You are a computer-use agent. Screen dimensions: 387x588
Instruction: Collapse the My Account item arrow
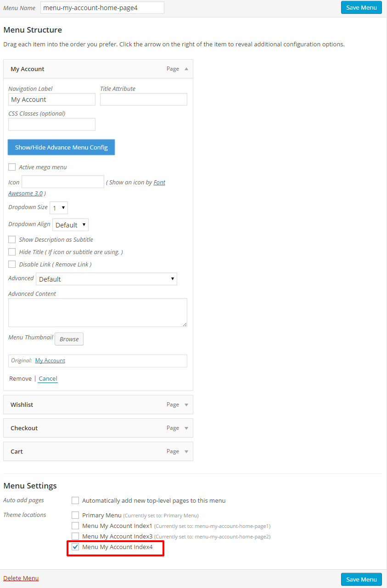click(x=186, y=69)
